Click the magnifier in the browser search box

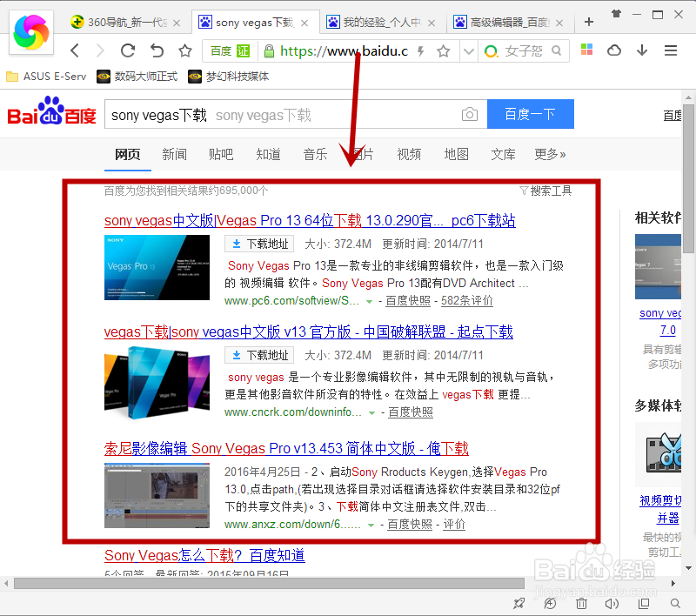[x=556, y=50]
